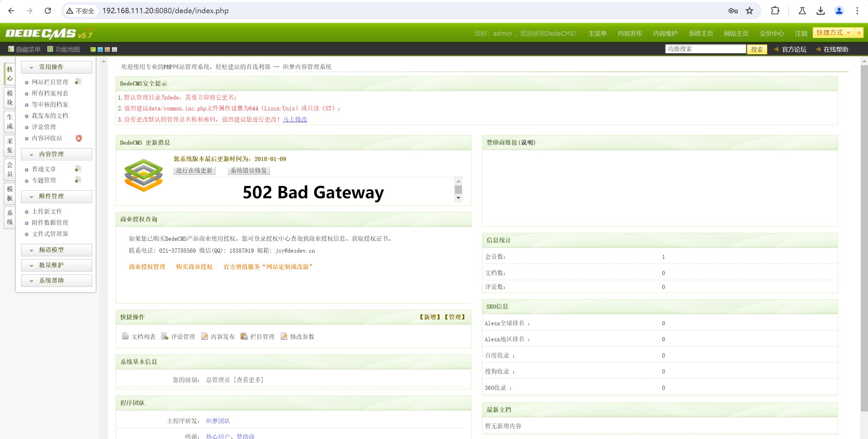Click the add icon next to 普通文章
The width and height of the screenshot is (868, 439).
pyautogui.click(x=78, y=169)
